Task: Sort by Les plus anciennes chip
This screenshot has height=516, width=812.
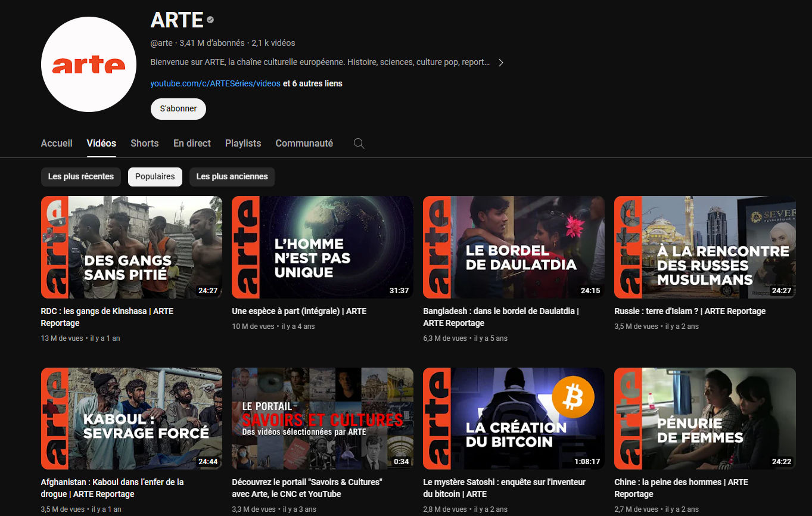Action: coord(232,177)
